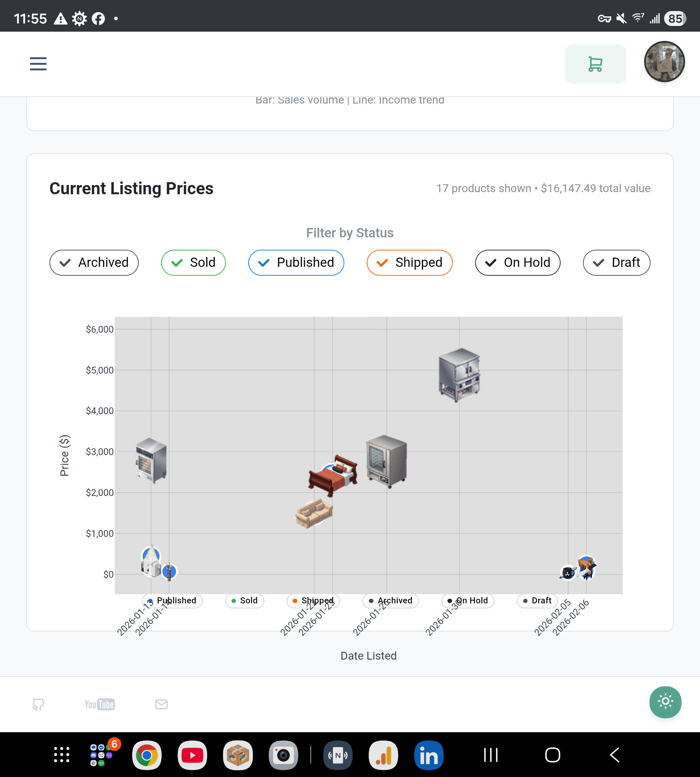Viewport: 700px width, 777px height.
Task: Toggle the light theme sun button
Action: (665, 702)
